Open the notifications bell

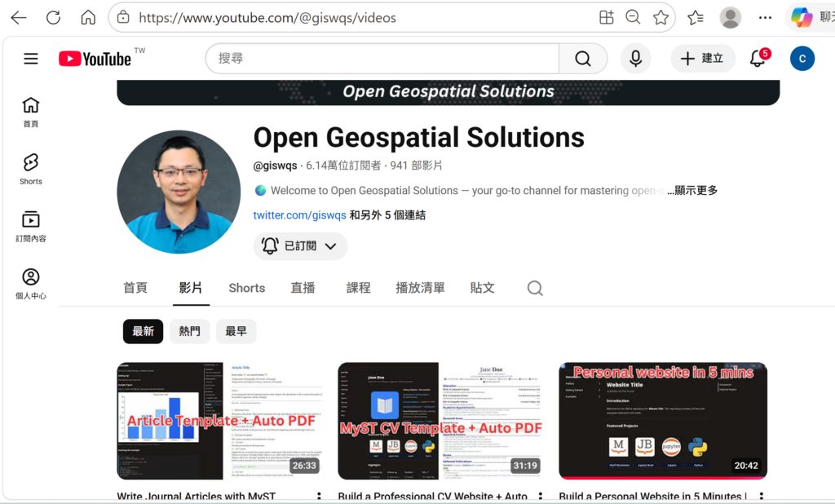(758, 59)
